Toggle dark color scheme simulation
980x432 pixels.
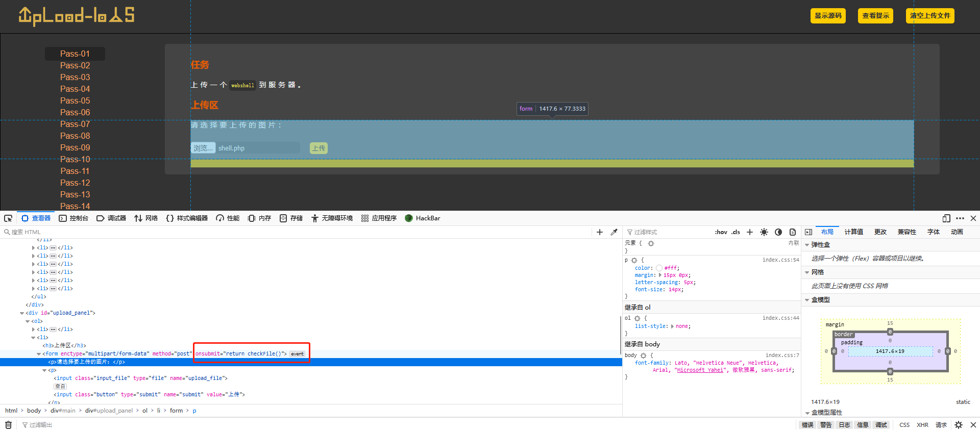coord(778,232)
